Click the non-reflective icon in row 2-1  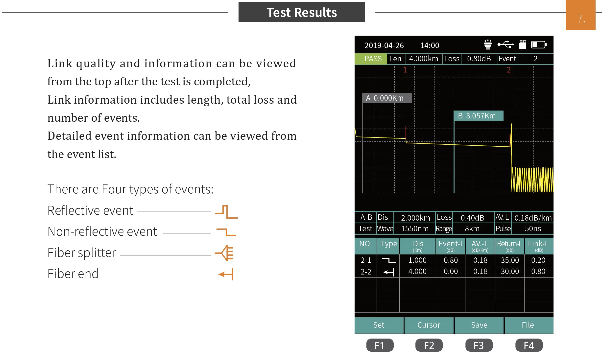point(388,260)
